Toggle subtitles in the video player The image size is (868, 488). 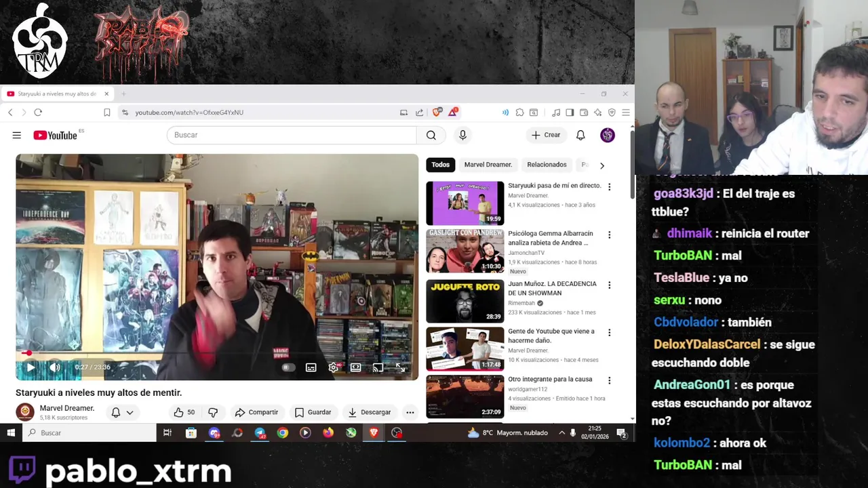(311, 367)
